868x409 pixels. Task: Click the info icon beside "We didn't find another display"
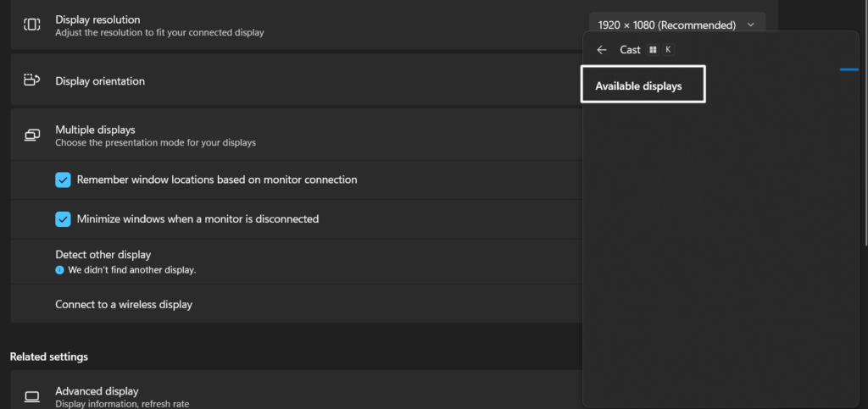point(60,270)
